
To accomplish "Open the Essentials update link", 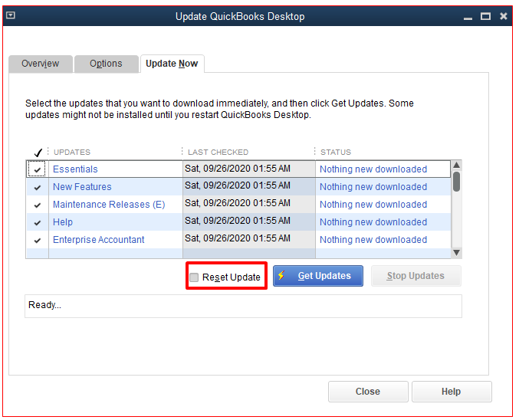I will click(75, 169).
